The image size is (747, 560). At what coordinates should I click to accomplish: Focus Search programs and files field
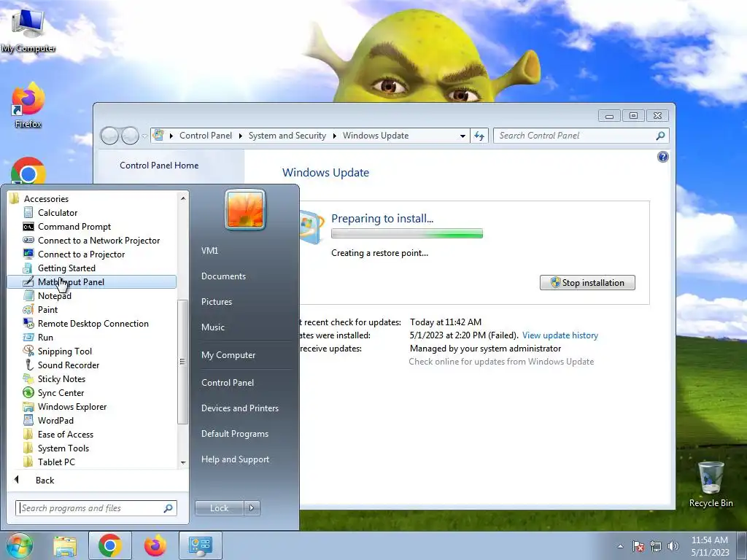point(96,508)
